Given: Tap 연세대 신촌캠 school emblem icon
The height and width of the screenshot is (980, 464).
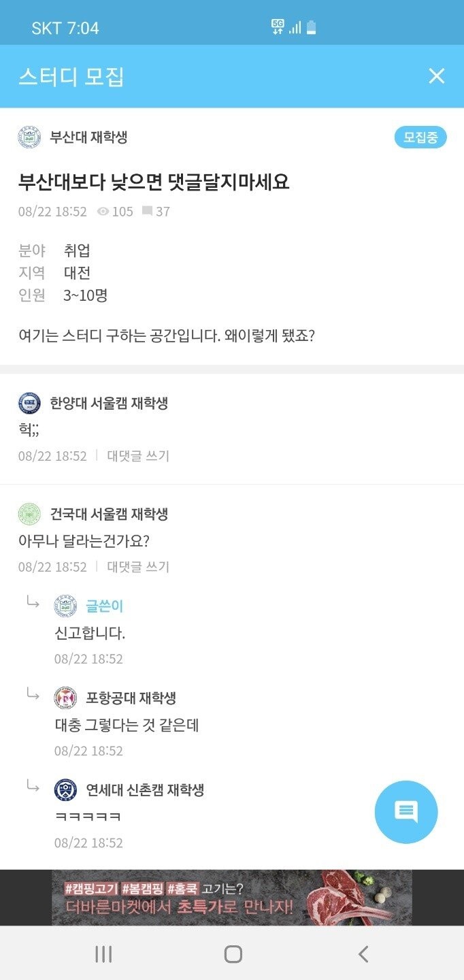Looking at the screenshot, I should pos(65,789).
